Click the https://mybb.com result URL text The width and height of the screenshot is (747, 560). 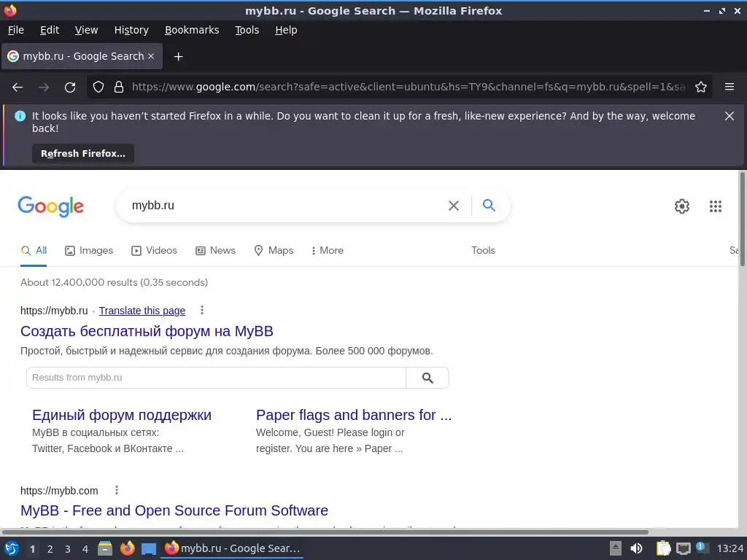(x=59, y=491)
